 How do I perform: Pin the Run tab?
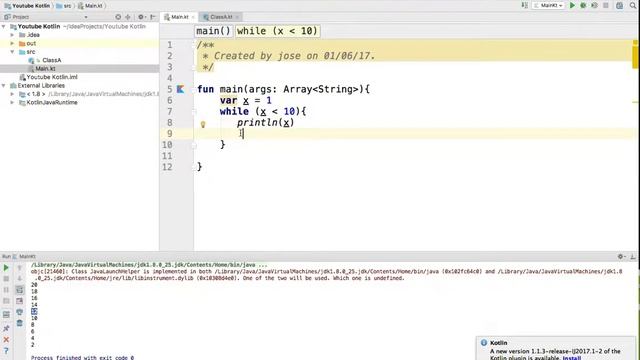tap(6, 328)
